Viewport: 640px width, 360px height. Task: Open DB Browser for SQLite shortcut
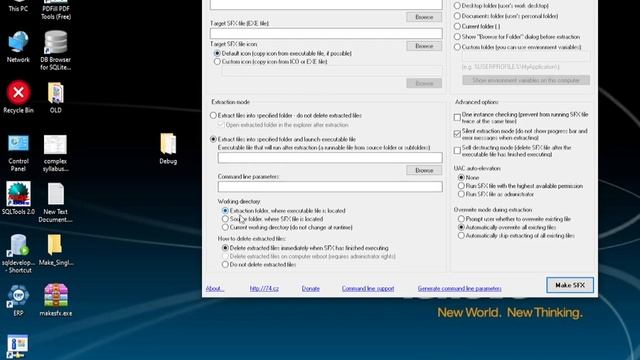click(x=56, y=50)
